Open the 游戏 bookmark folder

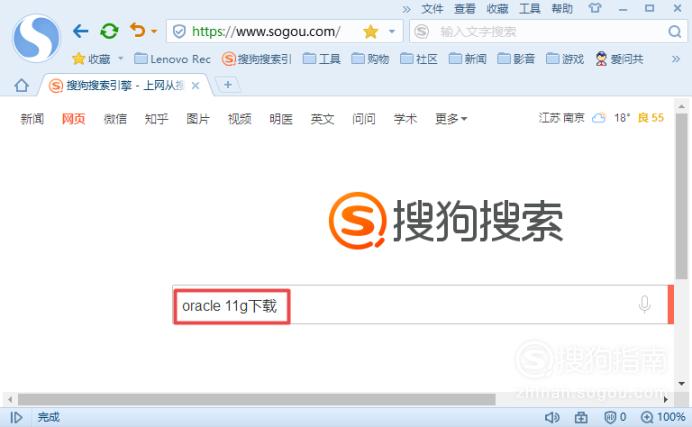[x=565, y=59]
